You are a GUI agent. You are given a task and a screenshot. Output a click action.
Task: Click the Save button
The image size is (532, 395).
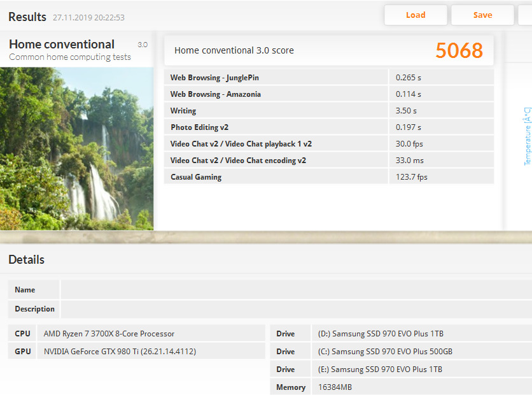(x=482, y=15)
